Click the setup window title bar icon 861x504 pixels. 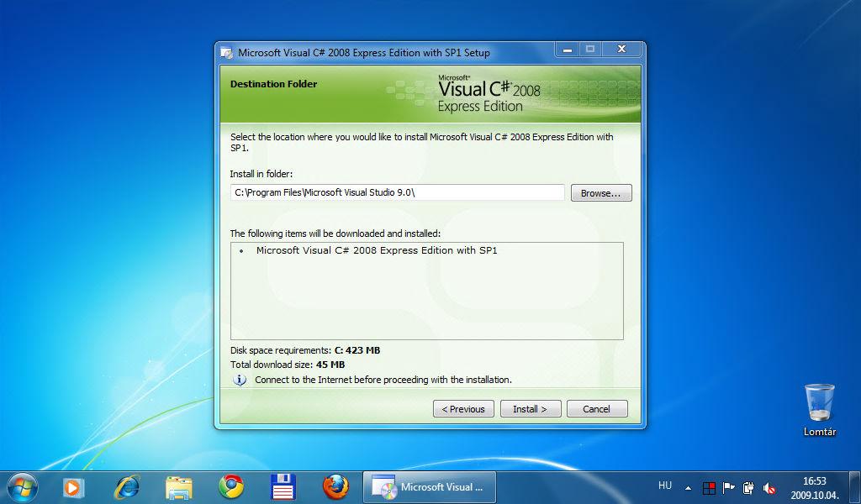(x=227, y=53)
